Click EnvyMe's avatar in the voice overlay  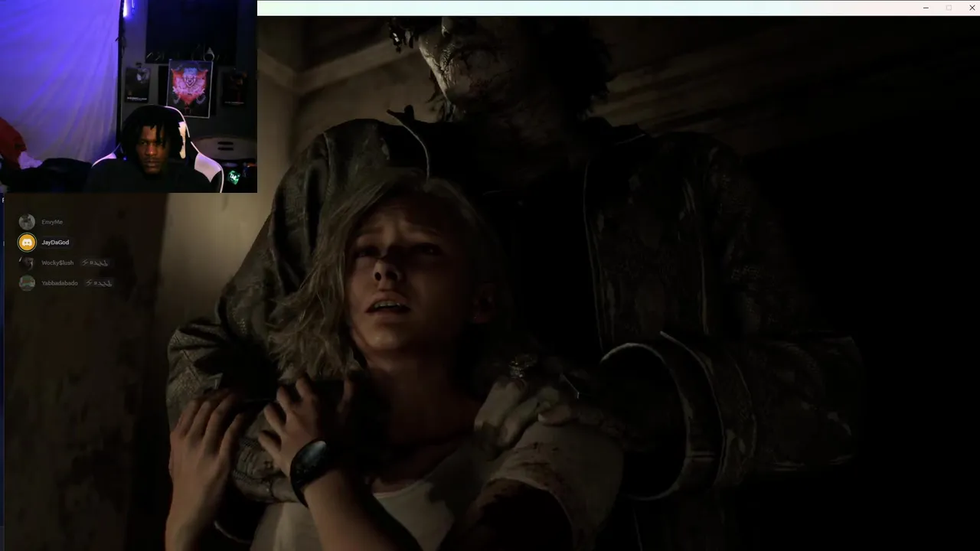(27, 222)
